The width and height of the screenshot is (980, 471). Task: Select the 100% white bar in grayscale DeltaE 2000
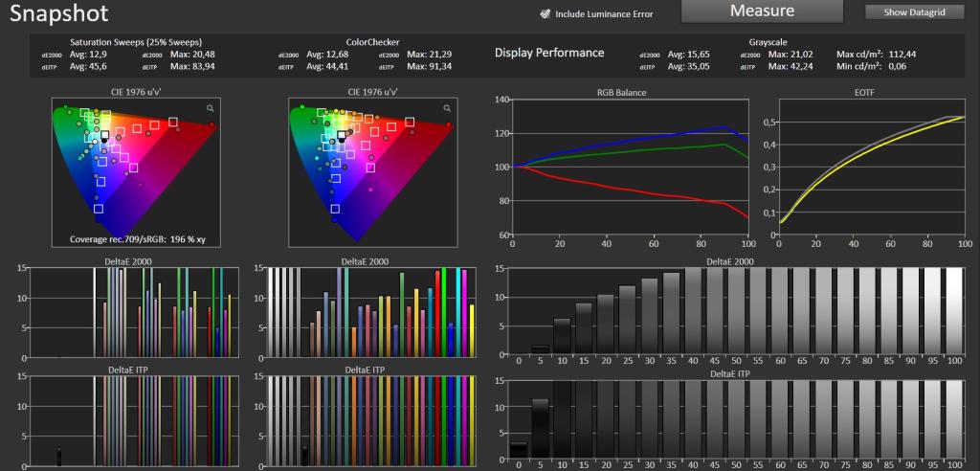pos(954,311)
